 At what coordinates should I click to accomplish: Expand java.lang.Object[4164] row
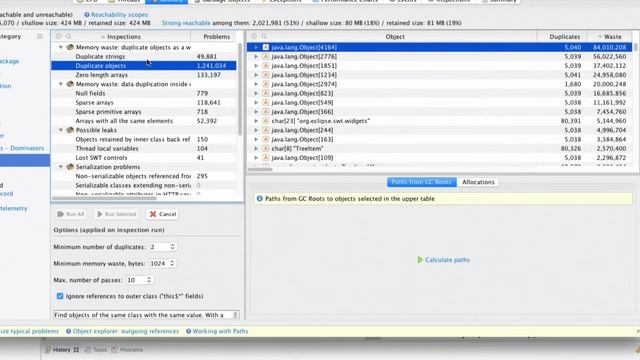click(256, 47)
